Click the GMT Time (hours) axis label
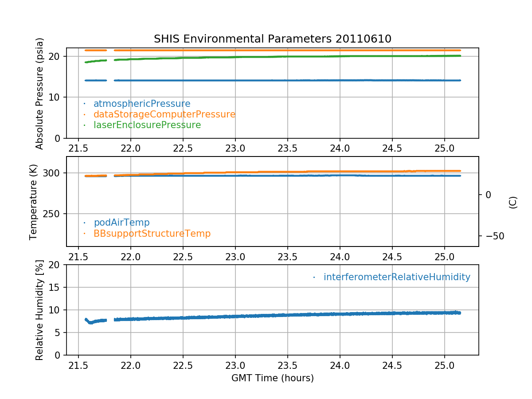 tap(272, 378)
